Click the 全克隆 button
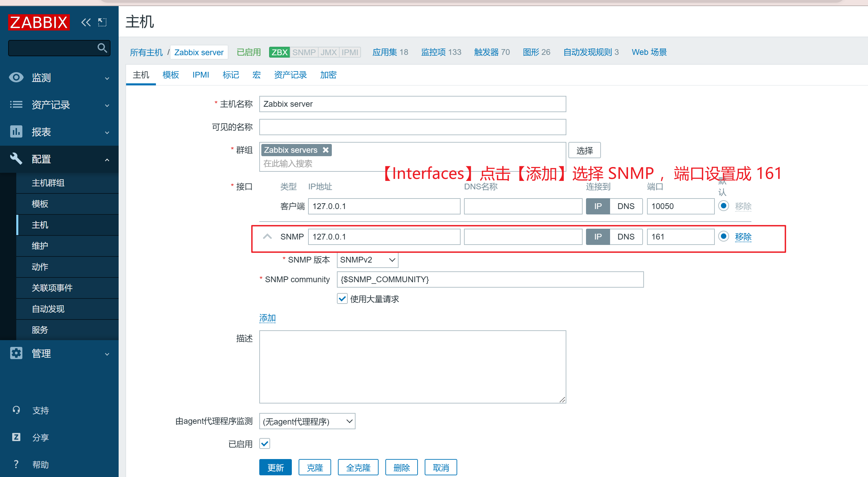This screenshot has height=477, width=868. [358, 468]
